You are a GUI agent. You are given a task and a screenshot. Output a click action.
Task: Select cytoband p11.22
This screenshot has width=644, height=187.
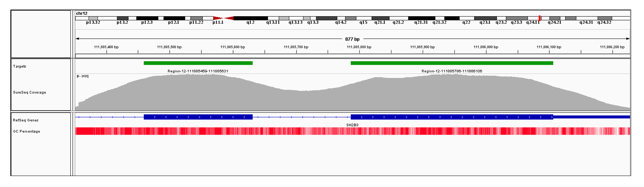(196, 18)
